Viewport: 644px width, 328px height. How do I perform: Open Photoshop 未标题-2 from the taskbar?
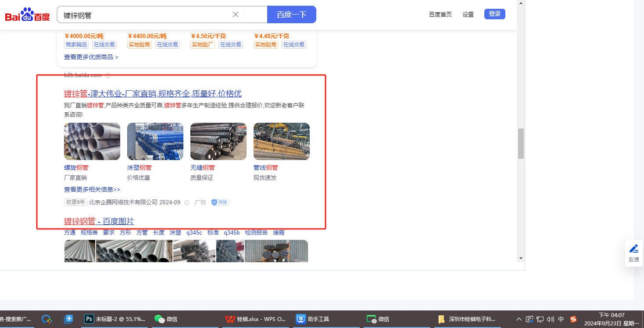click(115, 319)
